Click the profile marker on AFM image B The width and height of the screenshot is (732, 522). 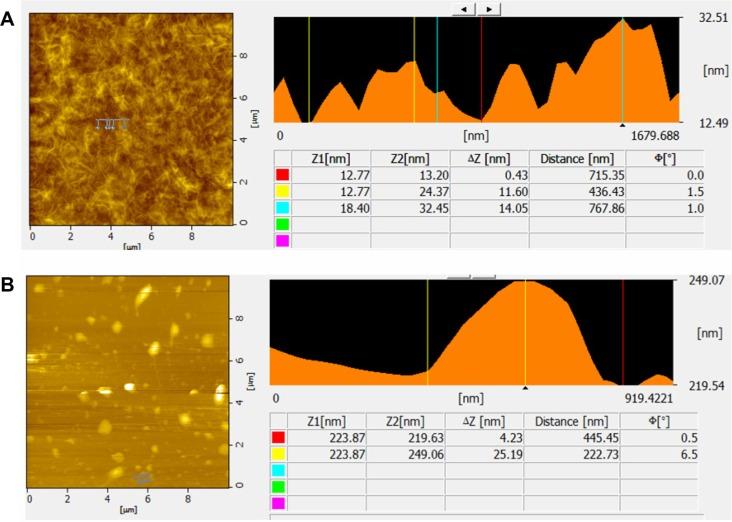coord(144,477)
